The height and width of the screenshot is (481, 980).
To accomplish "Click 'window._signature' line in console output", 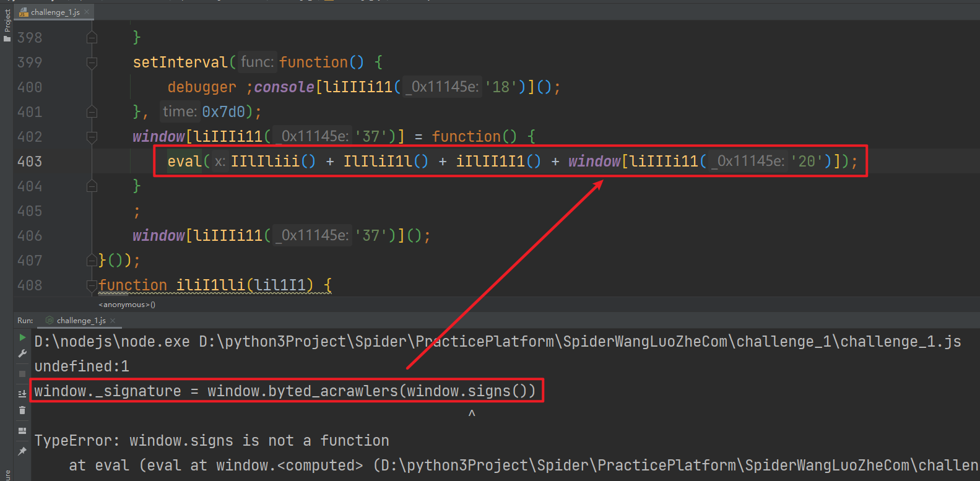I will coord(285,391).
